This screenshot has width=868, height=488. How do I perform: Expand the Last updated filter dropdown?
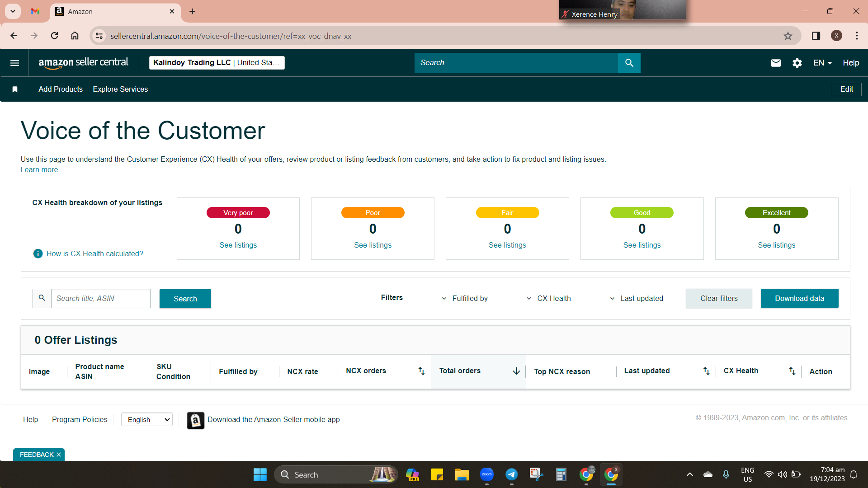coord(636,299)
